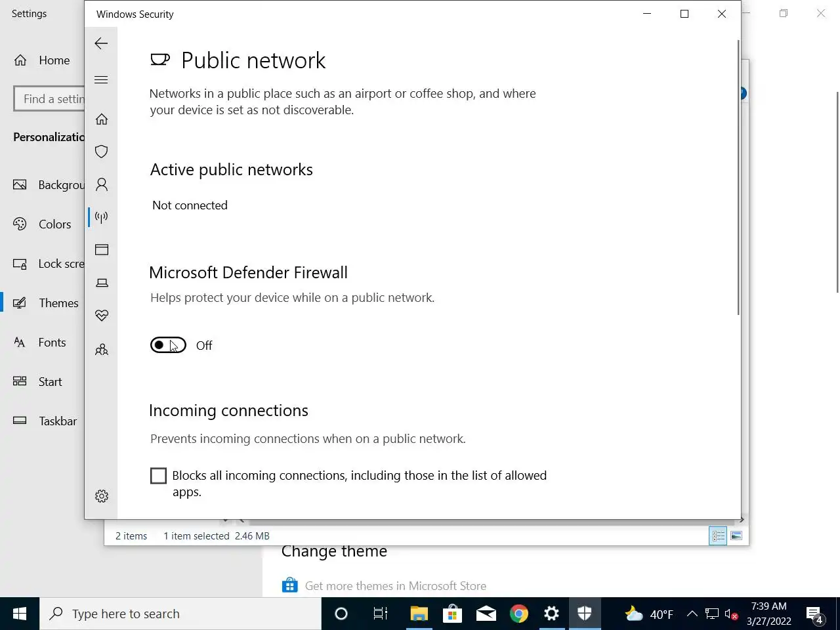Open Home in Windows Security sidebar
The height and width of the screenshot is (630, 840).
click(x=102, y=119)
